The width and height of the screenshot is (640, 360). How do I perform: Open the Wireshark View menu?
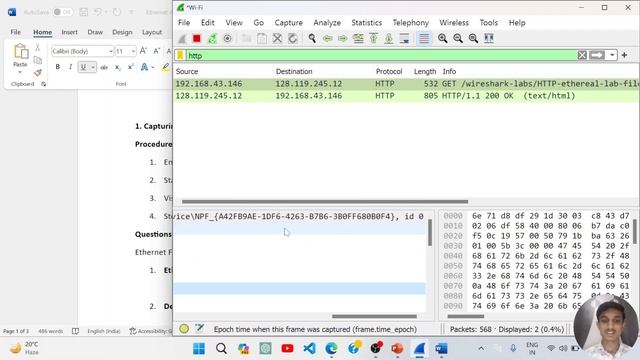point(234,23)
